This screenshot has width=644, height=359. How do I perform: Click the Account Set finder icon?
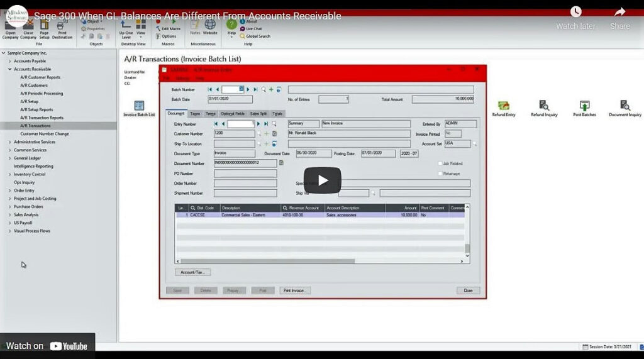[475, 144]
